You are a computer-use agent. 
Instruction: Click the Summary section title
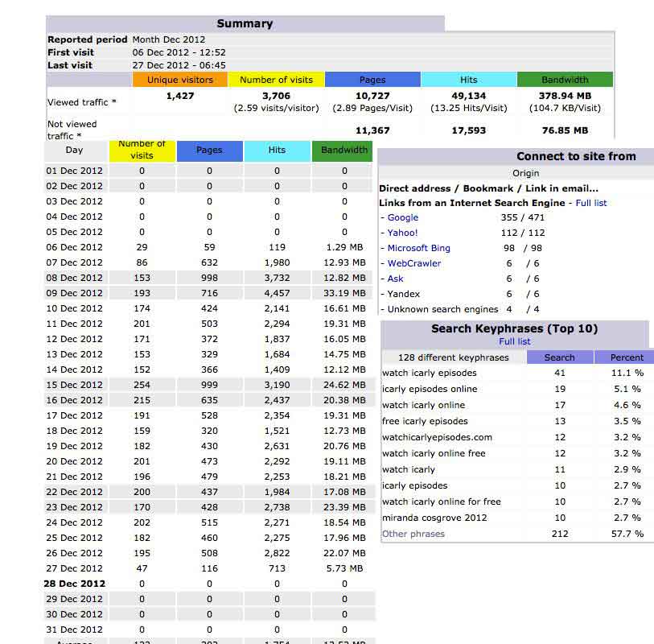click(x=245, y=23)
